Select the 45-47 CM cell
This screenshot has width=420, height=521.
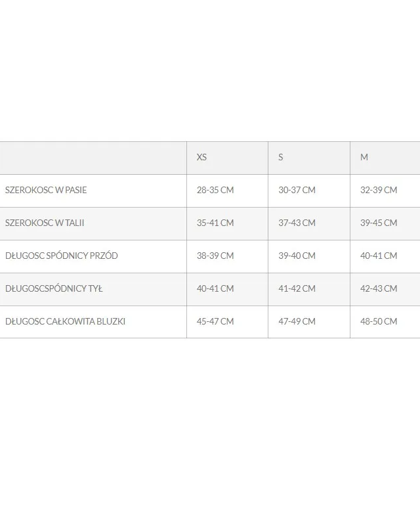coord(215,321)
